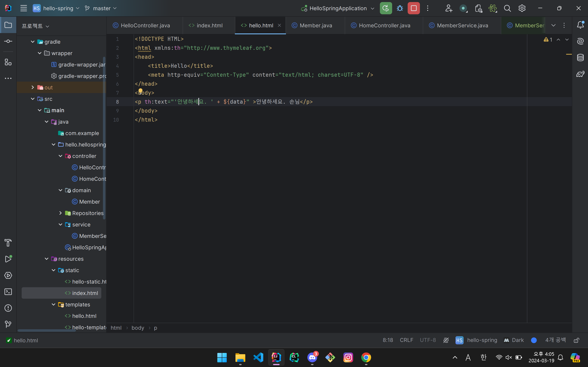
Task: Open 프로젝트 view dropdown
Action: (36, 26)
